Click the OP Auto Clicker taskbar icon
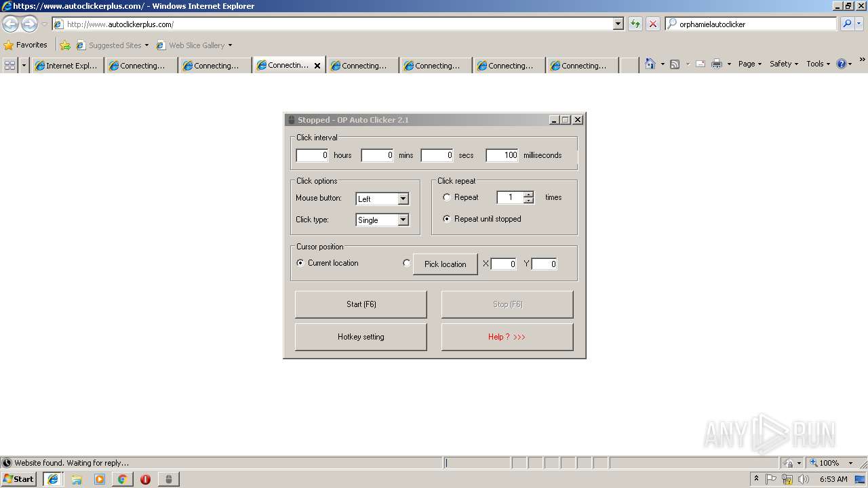868x488 pixels. click(x=168, y=479)
